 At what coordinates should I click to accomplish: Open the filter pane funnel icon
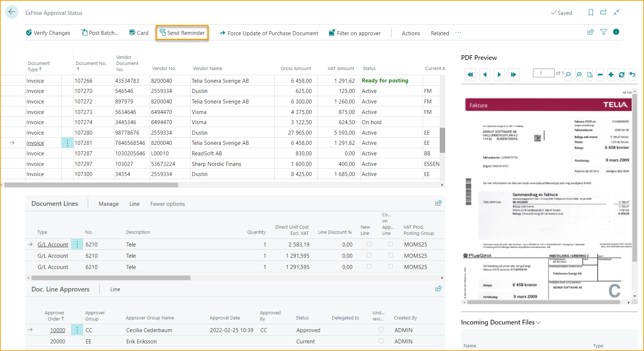[603, 32]
